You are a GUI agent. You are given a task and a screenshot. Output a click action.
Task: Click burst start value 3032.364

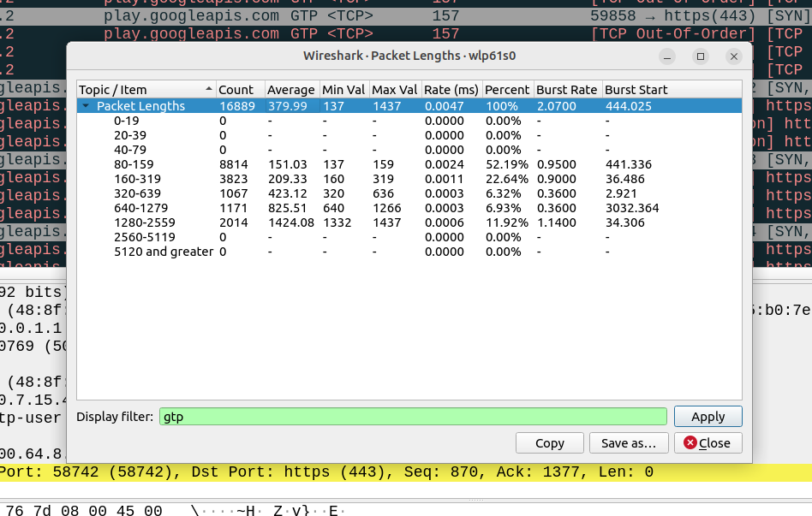[632, 208]
